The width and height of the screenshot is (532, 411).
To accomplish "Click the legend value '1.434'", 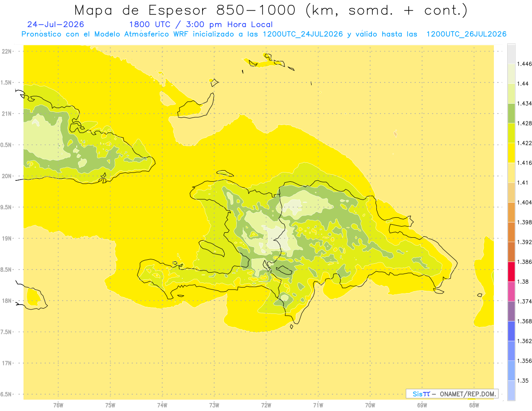I will tap(524, 103).
